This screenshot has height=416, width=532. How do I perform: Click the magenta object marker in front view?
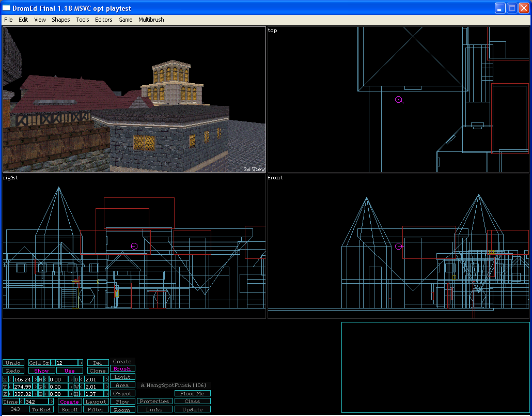[x=399, y=246]
